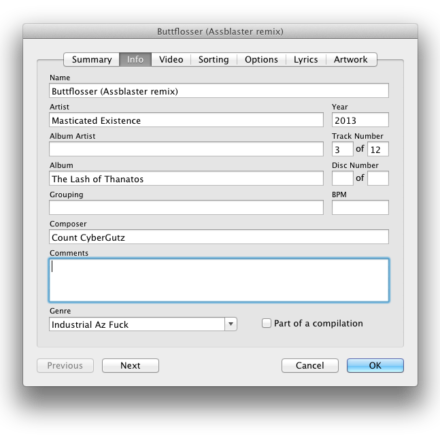The image size is (440, 440).
Task: Select the Album field The Lash of Thanatos
Action: tap(186, 178)
